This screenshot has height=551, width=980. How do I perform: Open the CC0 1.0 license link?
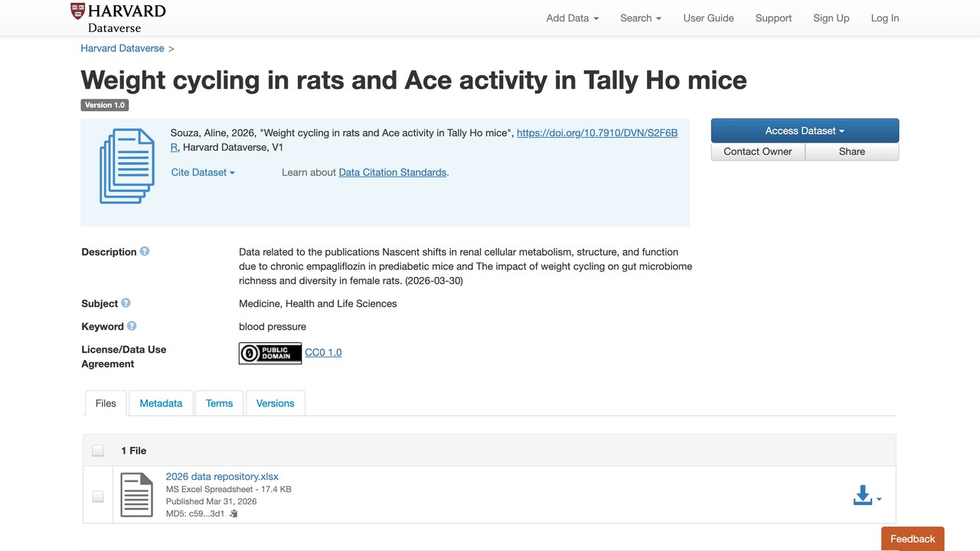click(x=323, y=353)
